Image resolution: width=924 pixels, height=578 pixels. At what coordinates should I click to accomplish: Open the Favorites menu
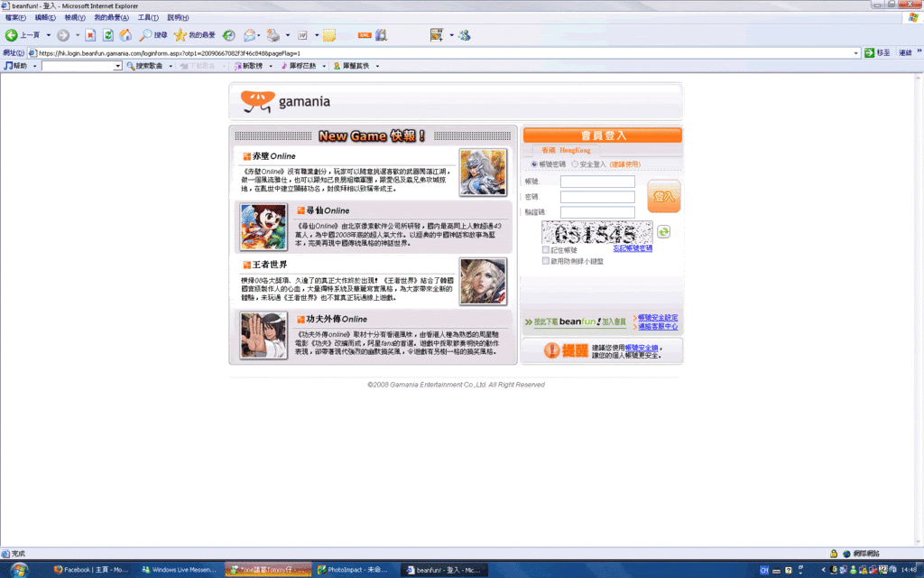point(111,18)
